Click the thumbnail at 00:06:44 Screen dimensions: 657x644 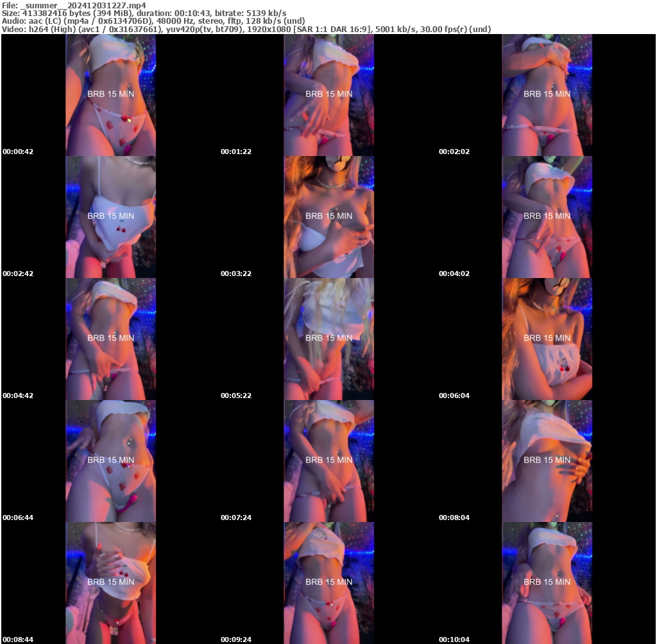point(110,460)
